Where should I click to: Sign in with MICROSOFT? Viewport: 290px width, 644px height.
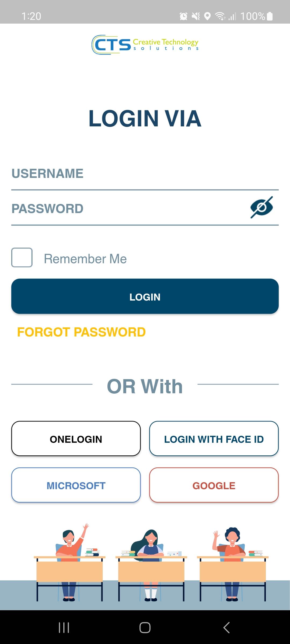click(76, 485)
